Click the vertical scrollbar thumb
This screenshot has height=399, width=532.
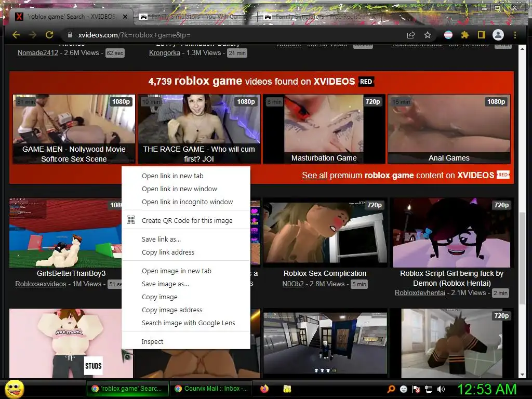point(522,258)
